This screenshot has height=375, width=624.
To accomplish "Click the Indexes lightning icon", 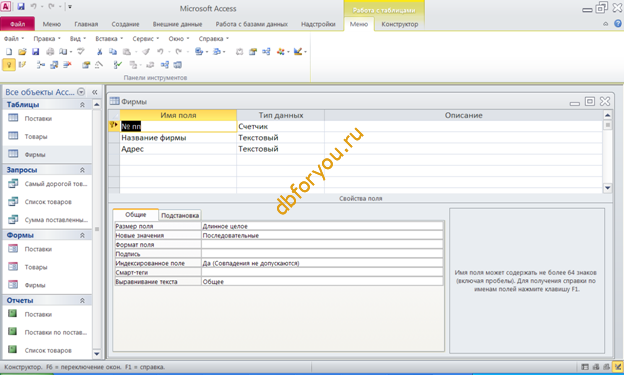I will (22, 65).
